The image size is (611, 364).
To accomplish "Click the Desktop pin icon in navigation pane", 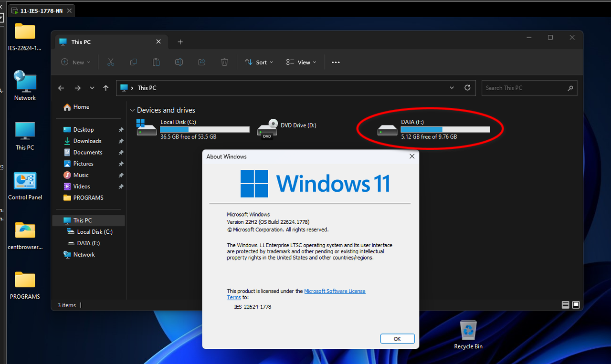I will tap(121, 130).
